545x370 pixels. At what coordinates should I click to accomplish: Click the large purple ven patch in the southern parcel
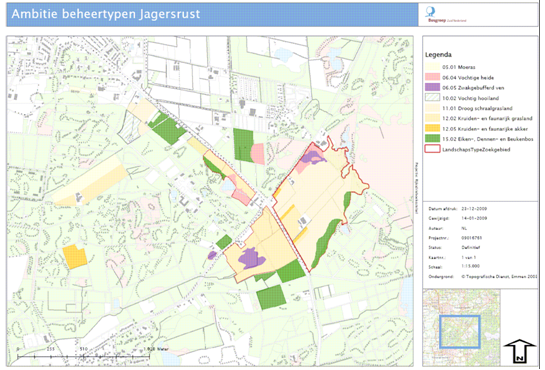252,258
